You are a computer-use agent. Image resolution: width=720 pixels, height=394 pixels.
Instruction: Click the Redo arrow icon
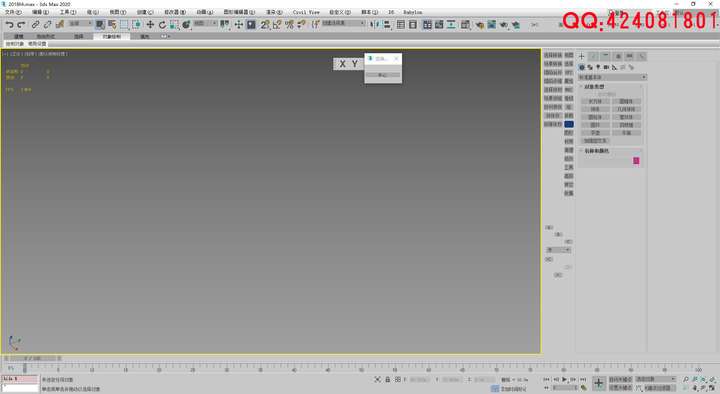(x=21, y=25)
